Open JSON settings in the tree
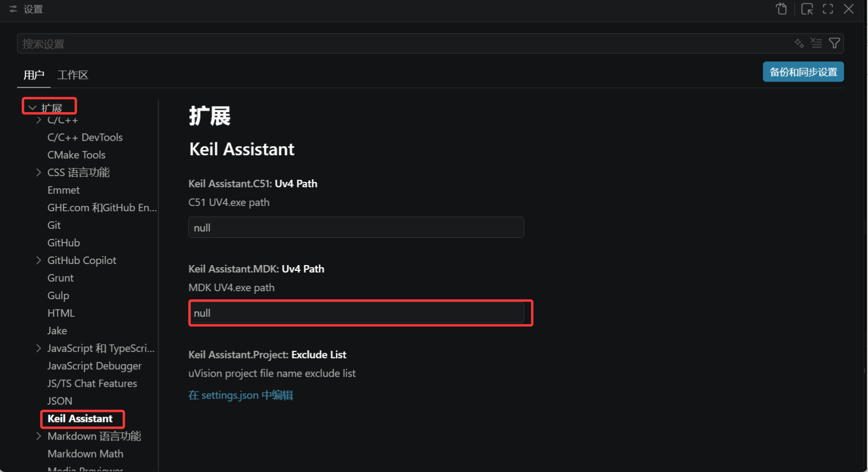Screen dimensions: 868x472 (60, 401)
